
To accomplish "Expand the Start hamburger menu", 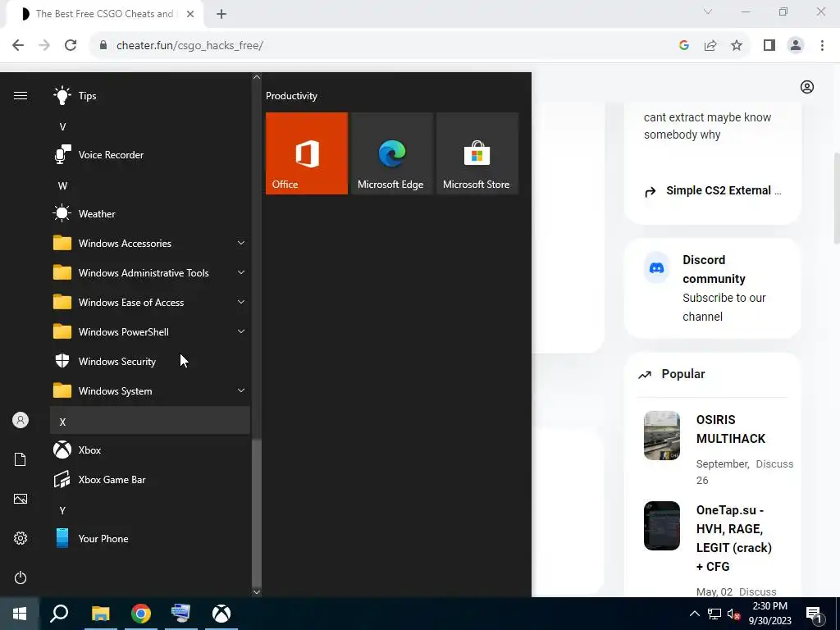I will click(x=21, y=96).
